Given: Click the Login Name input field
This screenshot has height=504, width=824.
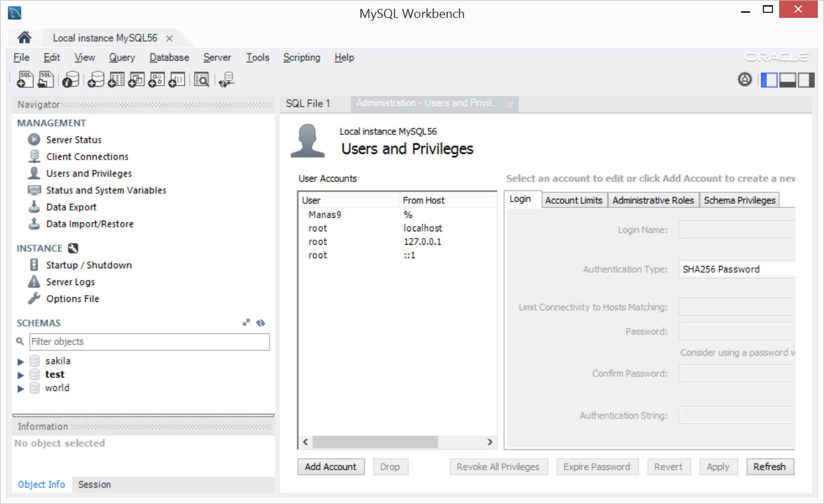Looking at the screenshot, I should 737,230.
